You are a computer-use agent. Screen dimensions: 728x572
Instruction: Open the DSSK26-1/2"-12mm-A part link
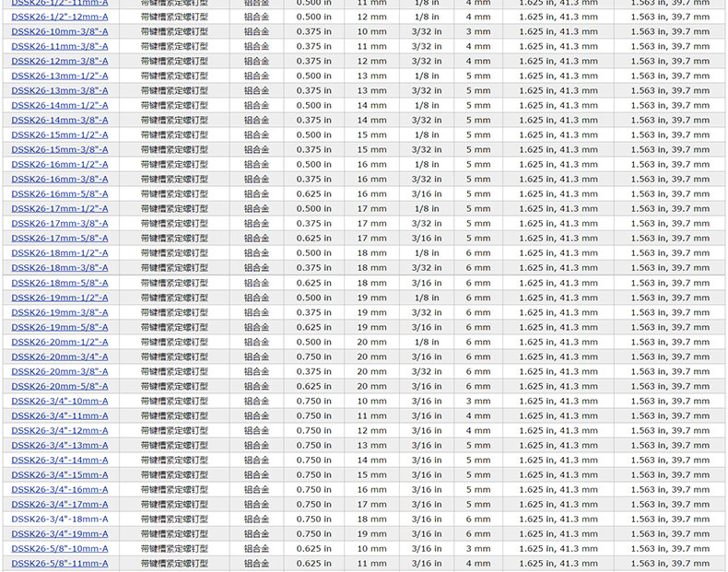[59, 17]
